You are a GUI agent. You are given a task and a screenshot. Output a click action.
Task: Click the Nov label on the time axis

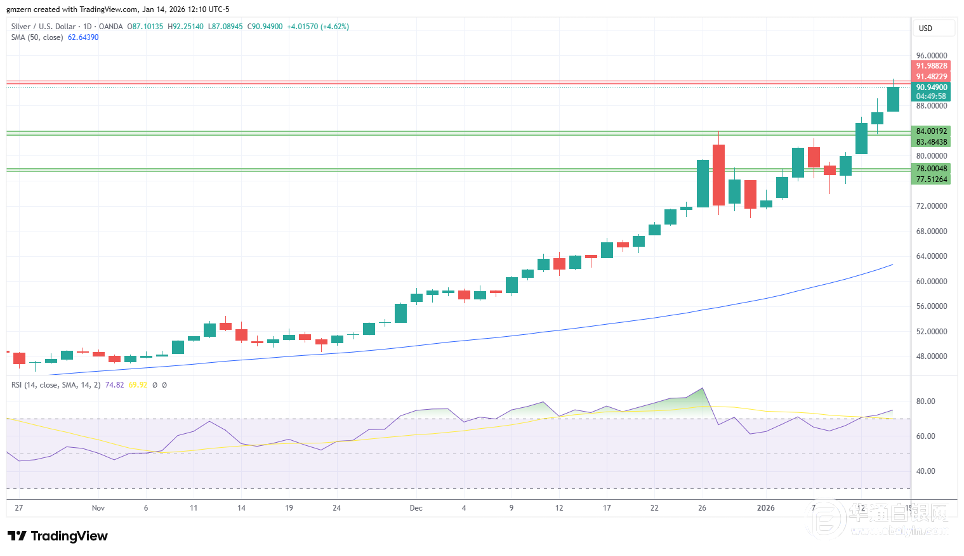coord(98,508)
